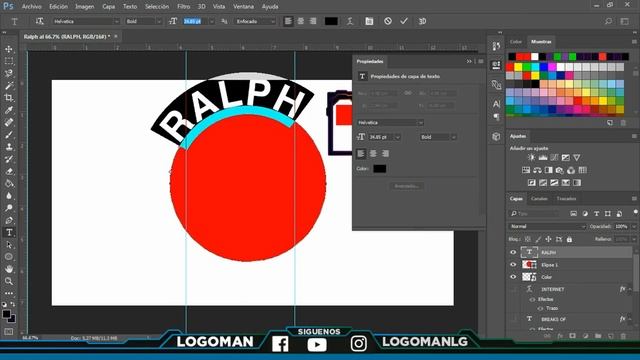Screen dimensions: 640x360
Task: Open the Texto menu
Action: click(x=130, y=7)
